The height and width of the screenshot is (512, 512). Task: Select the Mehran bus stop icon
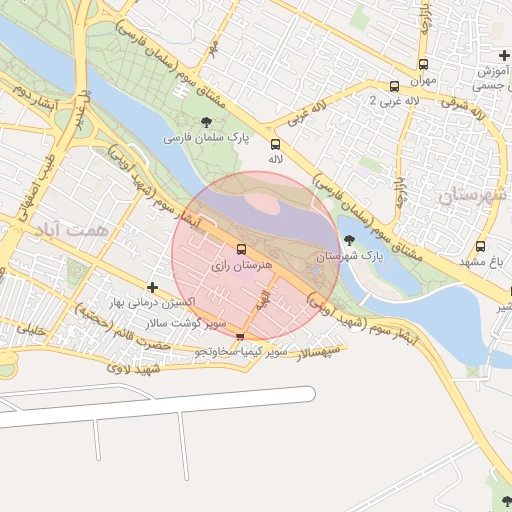coord(423,64)
